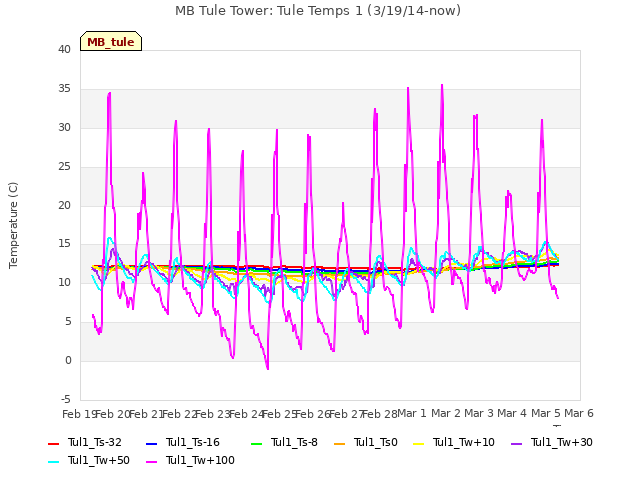Click the blue Tul1_Ts-16 legend swatch
Viewport: 640px width, 480px height.
coord(151,443)
